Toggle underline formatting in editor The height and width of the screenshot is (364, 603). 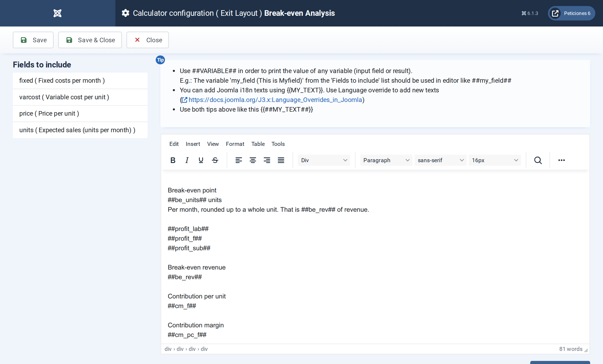(x=201, y=160)
